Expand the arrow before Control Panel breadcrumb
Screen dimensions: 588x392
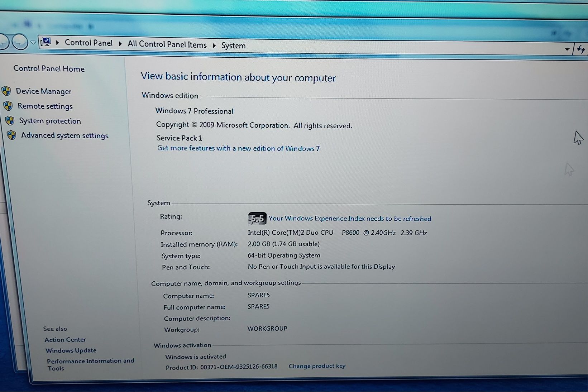point(57,43)
